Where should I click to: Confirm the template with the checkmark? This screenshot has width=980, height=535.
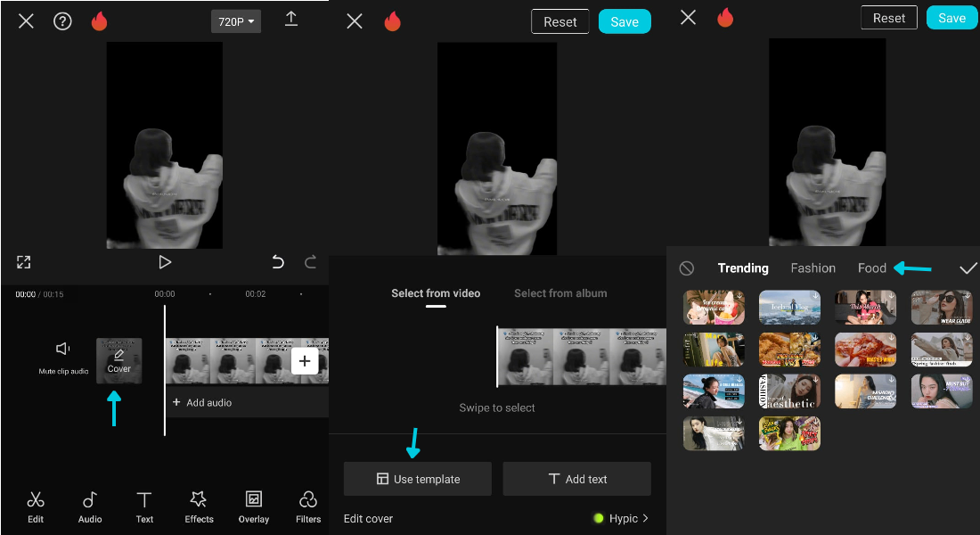[968, 267]
